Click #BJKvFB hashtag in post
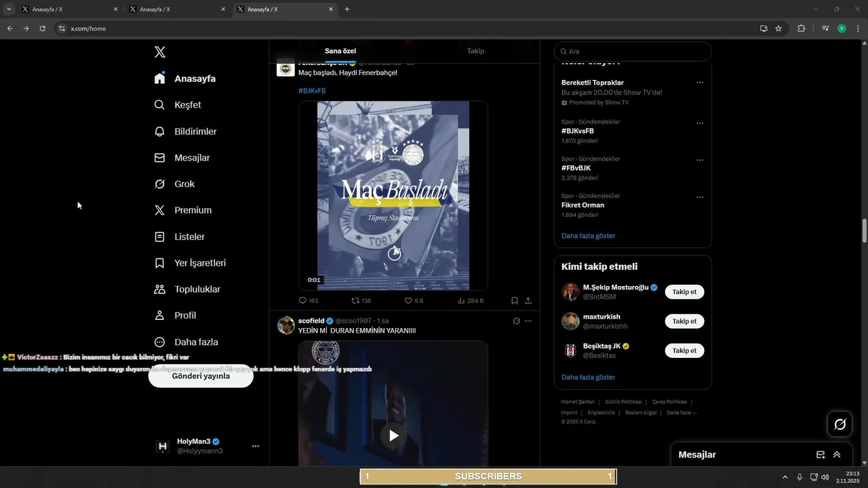Image resolution: width=868 pixels, height=488 pixels. pyautogui.click(x=312, y=91)
